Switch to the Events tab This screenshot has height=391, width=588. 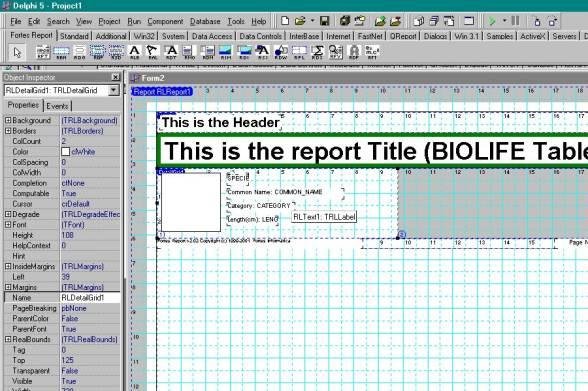click(57, 106)
